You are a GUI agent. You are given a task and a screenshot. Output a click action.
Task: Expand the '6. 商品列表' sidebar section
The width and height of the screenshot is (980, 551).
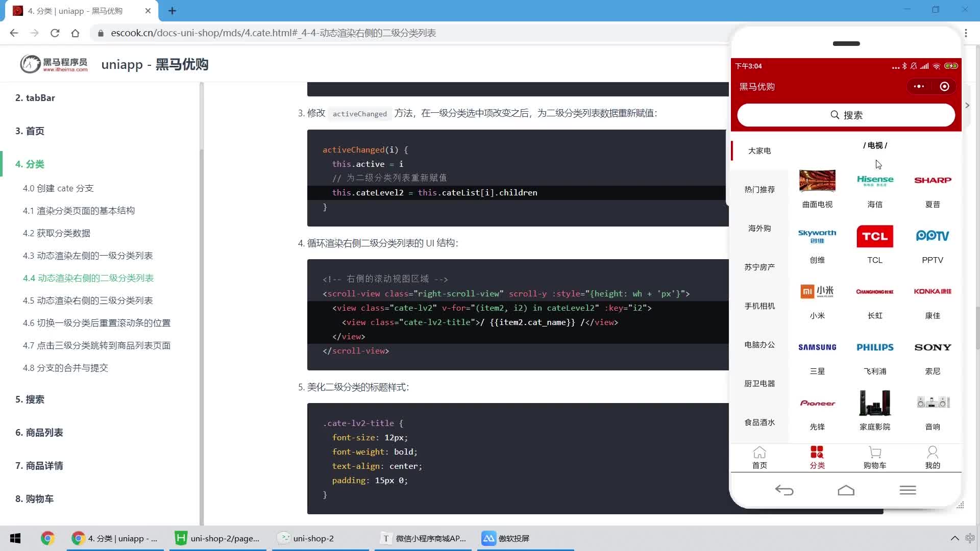point(39,433)
